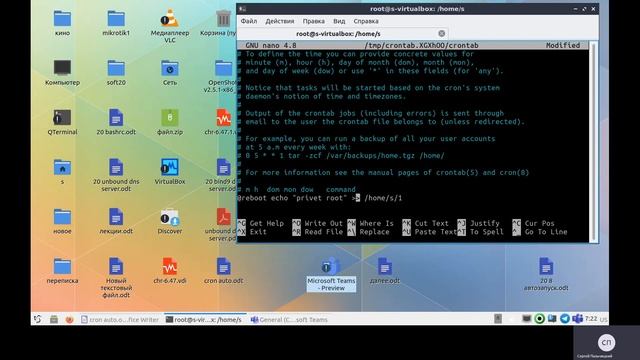Open the application menu in the panel
The image size is (640, 360).
pos(38,320)
